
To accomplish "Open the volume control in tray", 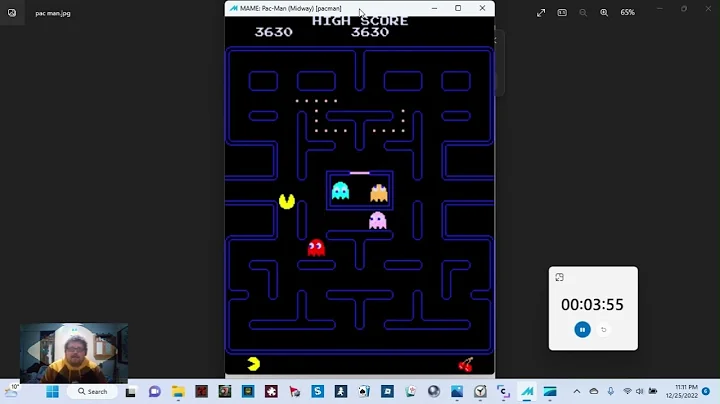I will pyautogui.click(x=640, y=392).
